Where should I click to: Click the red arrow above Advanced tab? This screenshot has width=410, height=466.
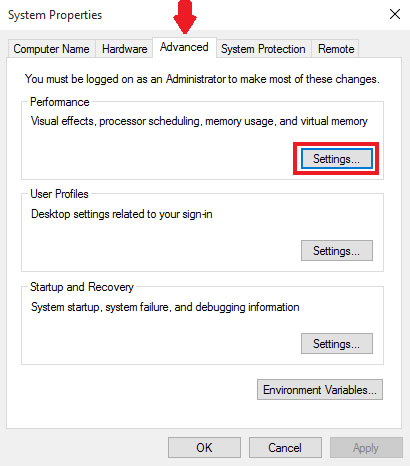click(x=185, y=16)
